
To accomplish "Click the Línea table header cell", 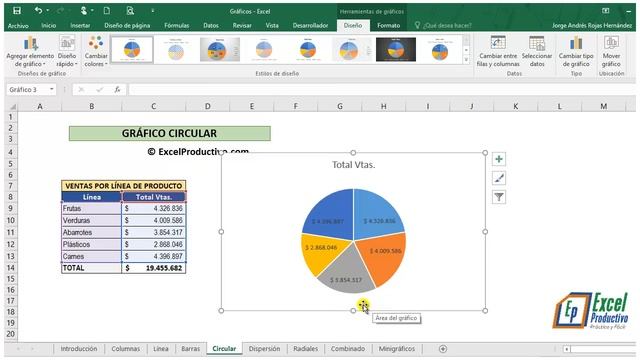I will 91,197.
